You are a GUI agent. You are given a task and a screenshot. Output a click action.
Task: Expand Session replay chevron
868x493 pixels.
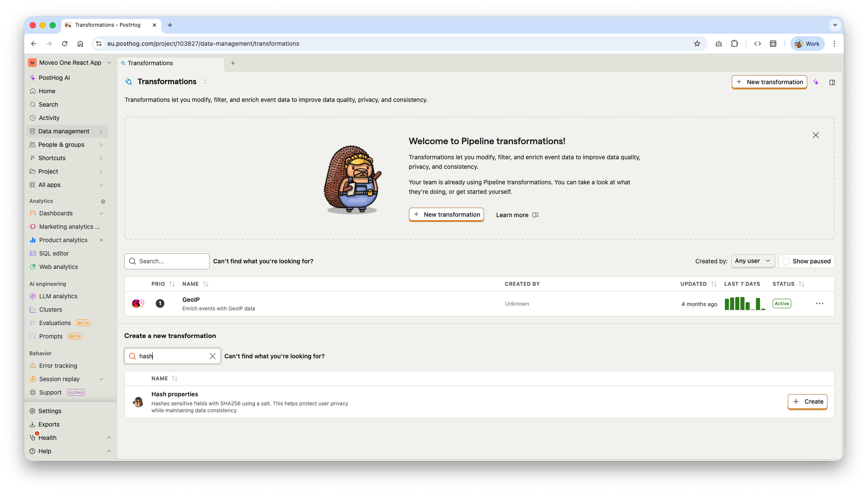[101, 379]
